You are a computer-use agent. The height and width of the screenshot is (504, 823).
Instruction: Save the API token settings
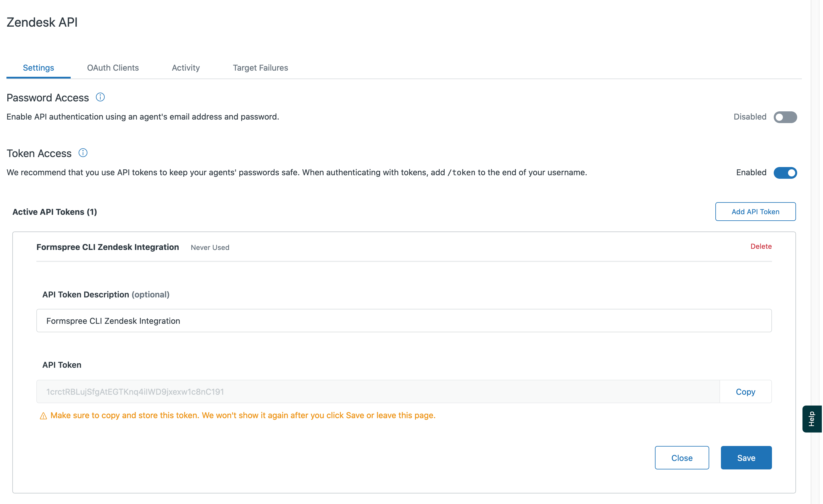pos(746,458)
